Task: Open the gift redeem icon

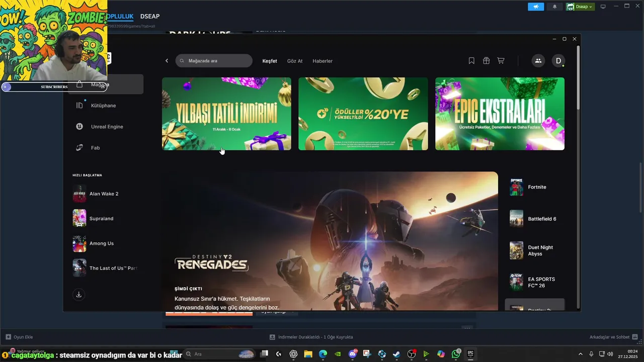Action: click(x=486, y=61)
